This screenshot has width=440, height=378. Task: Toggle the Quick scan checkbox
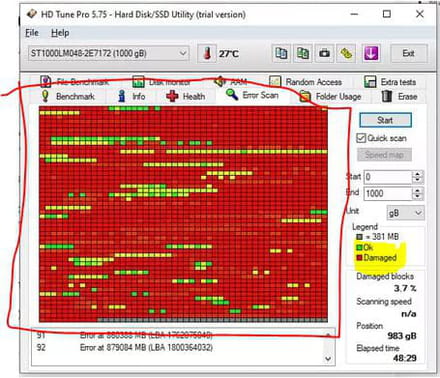(x=361, y=138)
